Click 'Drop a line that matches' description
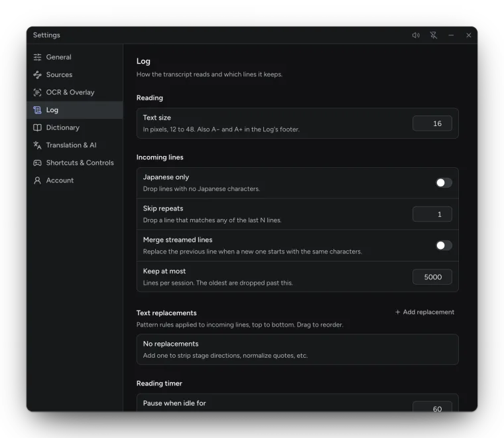 point(212,220)
